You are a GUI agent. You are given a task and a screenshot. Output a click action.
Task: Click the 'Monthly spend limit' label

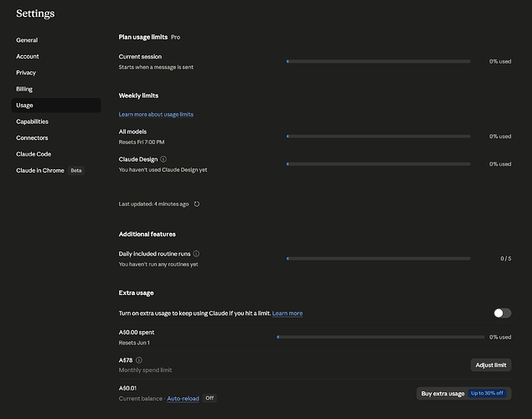[145, 370]
